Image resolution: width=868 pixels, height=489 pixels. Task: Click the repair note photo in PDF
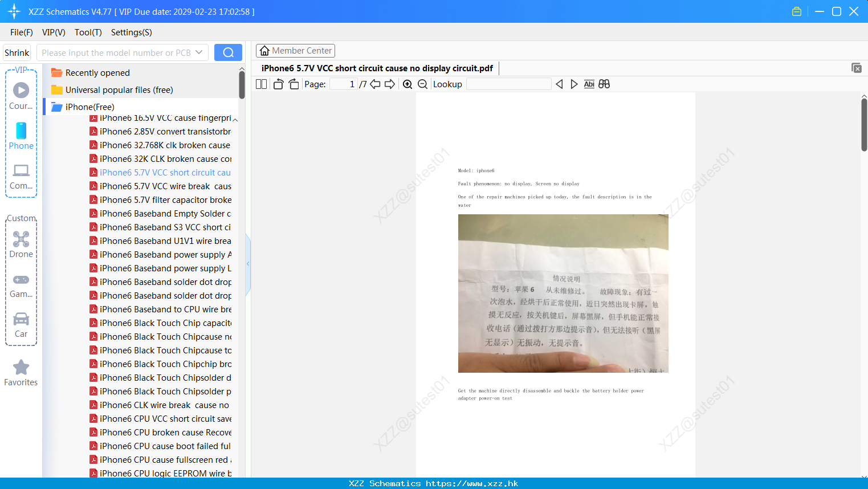pyautogui.click(x=563, y=294)
